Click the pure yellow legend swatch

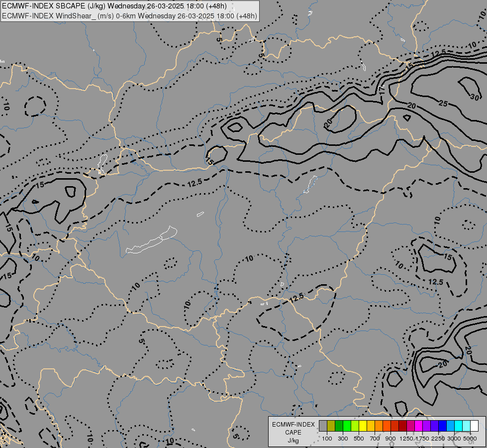click(x=363, y=426)
